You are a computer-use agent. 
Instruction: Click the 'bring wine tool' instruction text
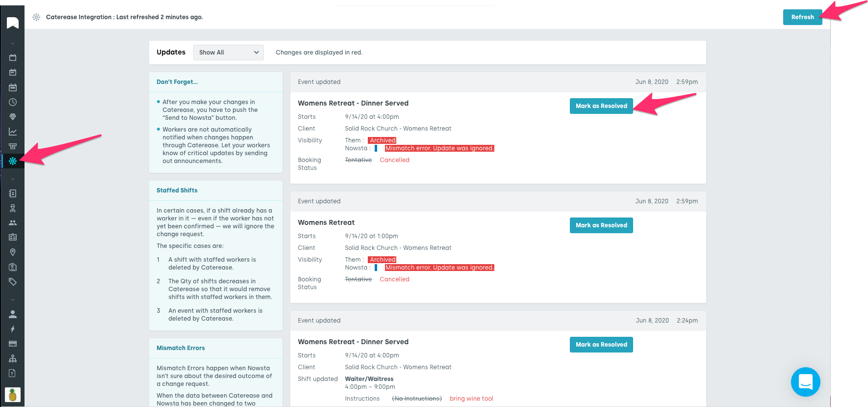point(471,399)
